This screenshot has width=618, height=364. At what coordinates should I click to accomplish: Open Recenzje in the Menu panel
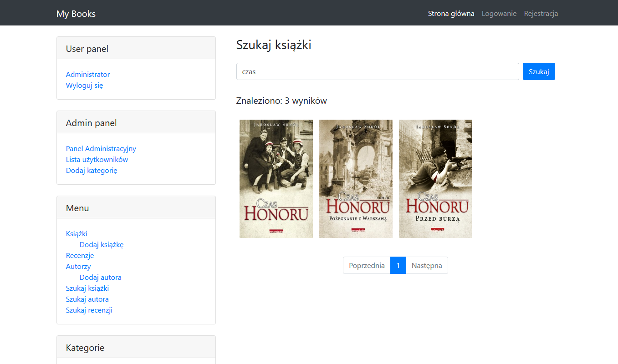pos(80,256)
